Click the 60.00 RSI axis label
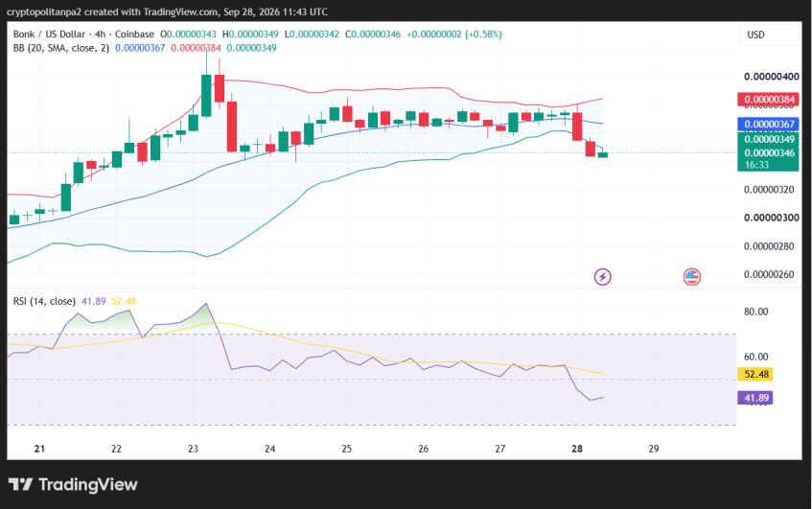The image size is (812, 509). 756,357
